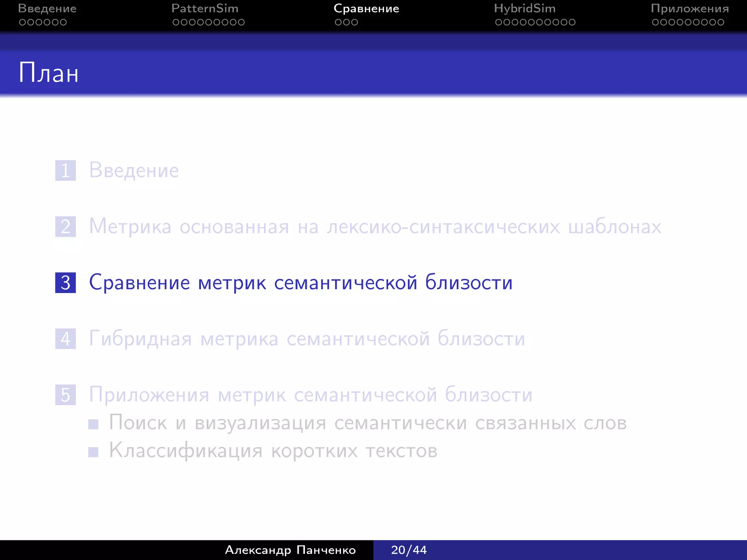Screen dimensions: 747x560
Task: Click last slide circle under Приложения
Action: (x=720, y=22)
